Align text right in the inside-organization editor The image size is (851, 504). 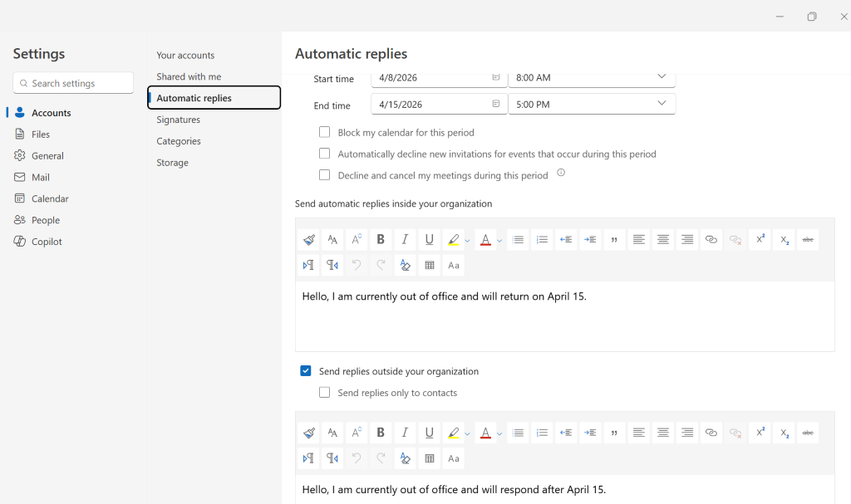(x=687, y=239)
